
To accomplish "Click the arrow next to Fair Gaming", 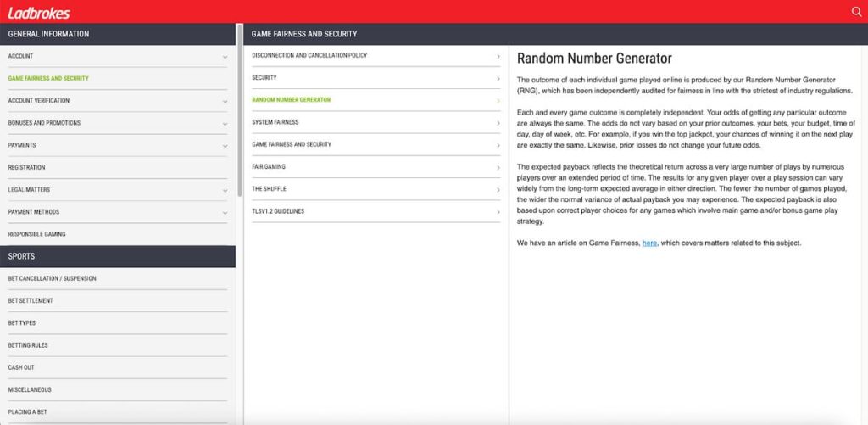I will pyautogui.click(x=498, y=167).
